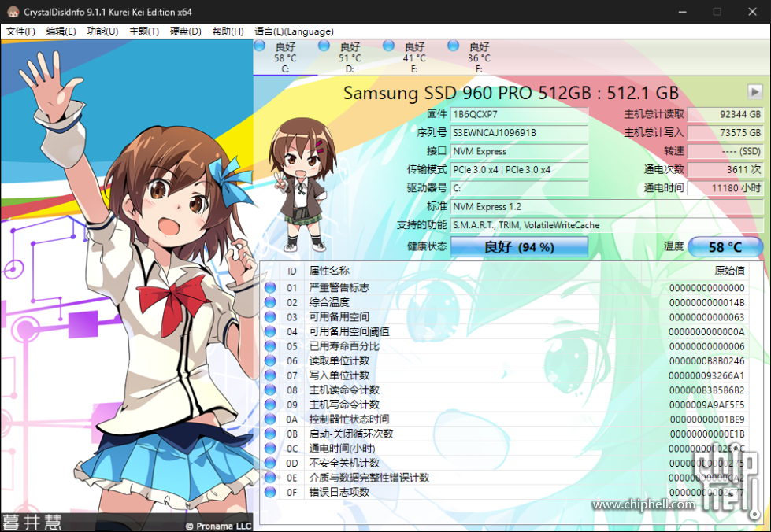Select drive D: status tab
Viewport: 771px width, 532px height.
coord(350,57)
